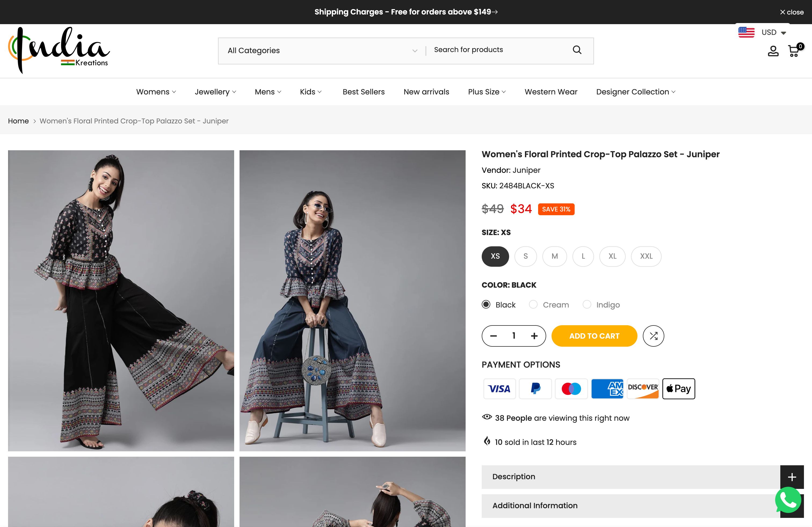Image resolution: width=812 pixels, height=527 pixels.
Task: Select the Indigo color option
Action: 587,304
